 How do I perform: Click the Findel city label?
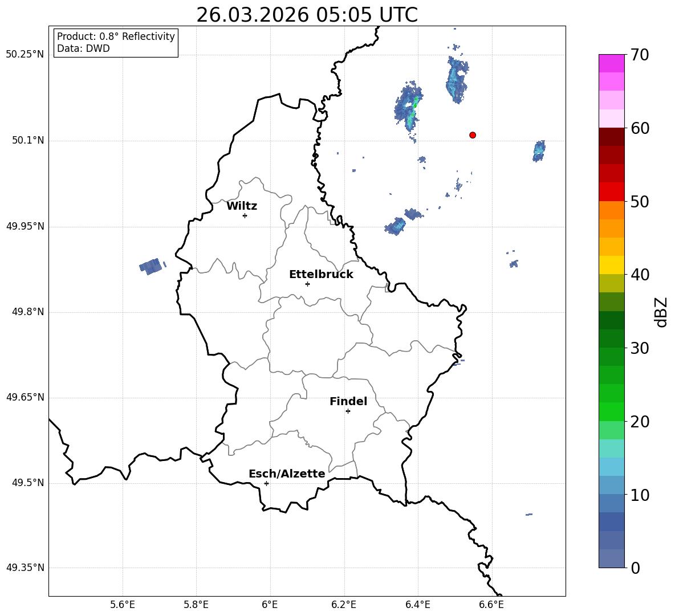point(348,402)
